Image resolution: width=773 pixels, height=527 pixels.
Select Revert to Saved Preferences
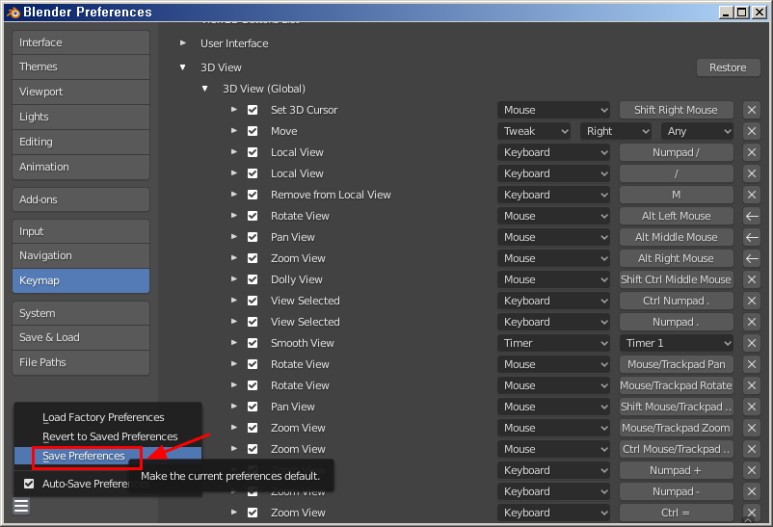tap(109, 436)
